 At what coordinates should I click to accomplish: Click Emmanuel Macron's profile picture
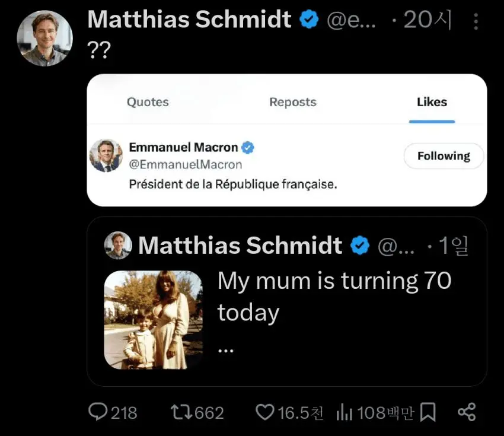click(x=106, y=156)
